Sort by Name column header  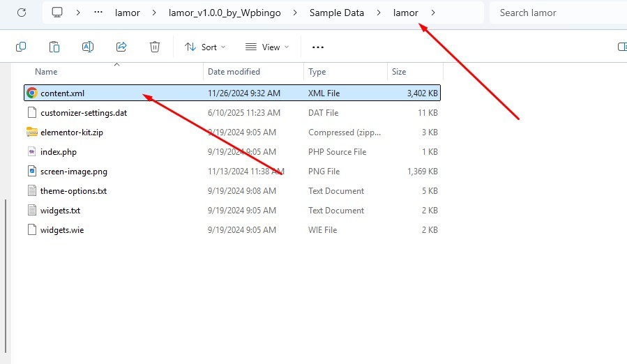[x=46, y=72]
